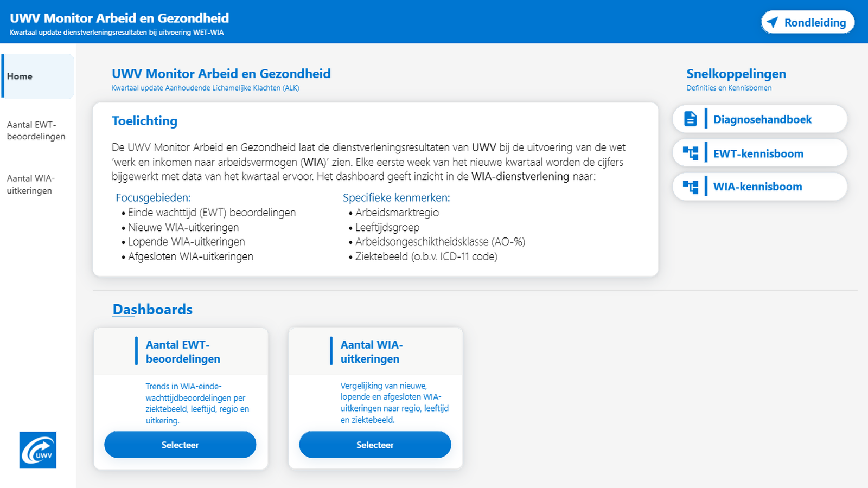Click the Diagnosehandboek document icon

click(690, 119)
